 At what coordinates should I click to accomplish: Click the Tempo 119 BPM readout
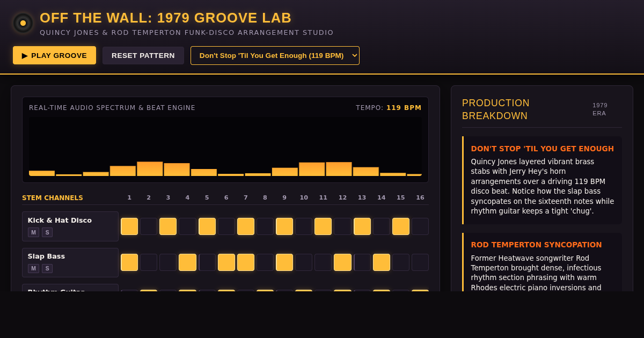pos(389,108)
